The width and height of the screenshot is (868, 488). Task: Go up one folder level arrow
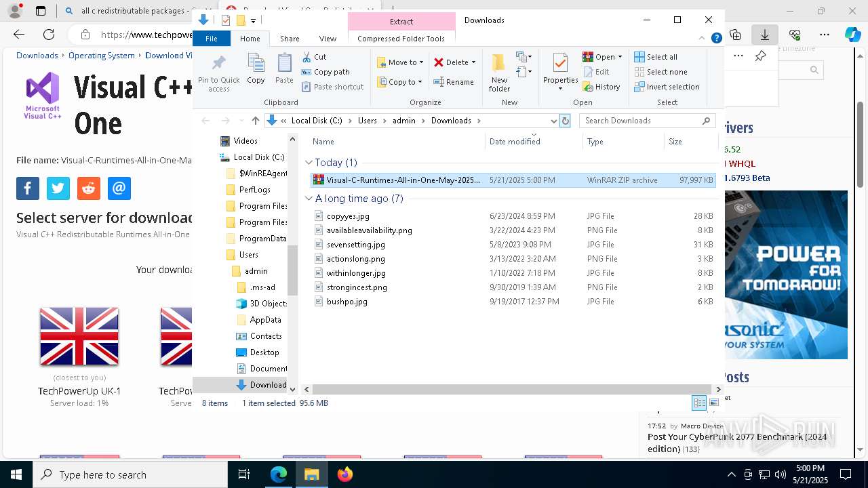tap(255, 121)
